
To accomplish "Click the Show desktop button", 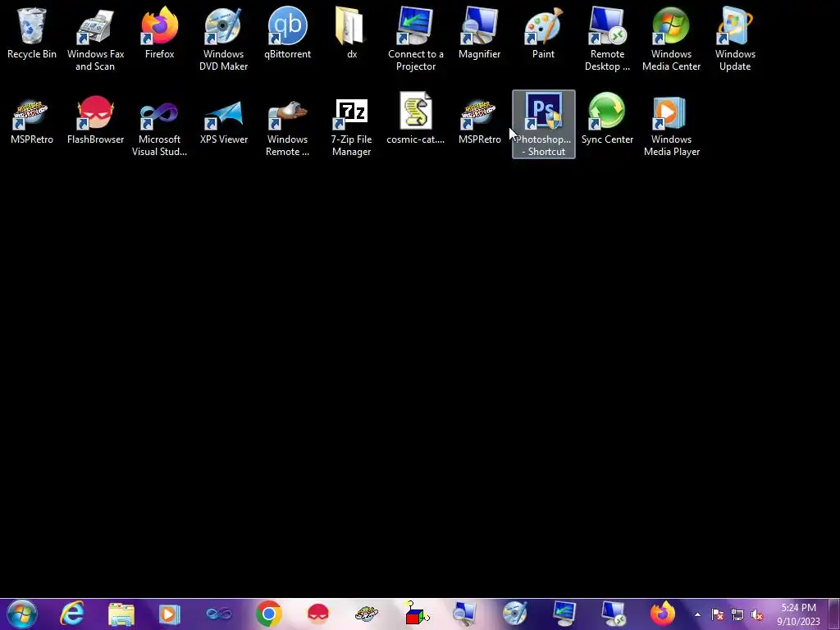I will click(x=834, y=614).
